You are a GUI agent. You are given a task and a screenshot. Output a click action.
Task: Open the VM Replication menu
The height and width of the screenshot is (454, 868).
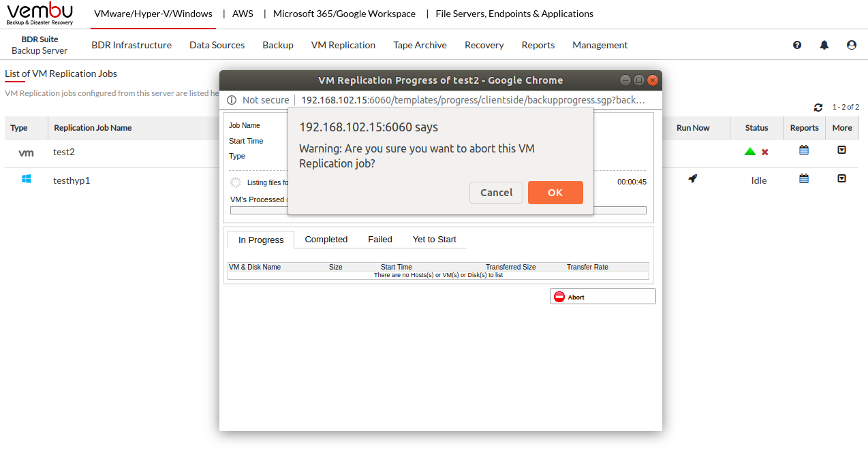[343, 45]
